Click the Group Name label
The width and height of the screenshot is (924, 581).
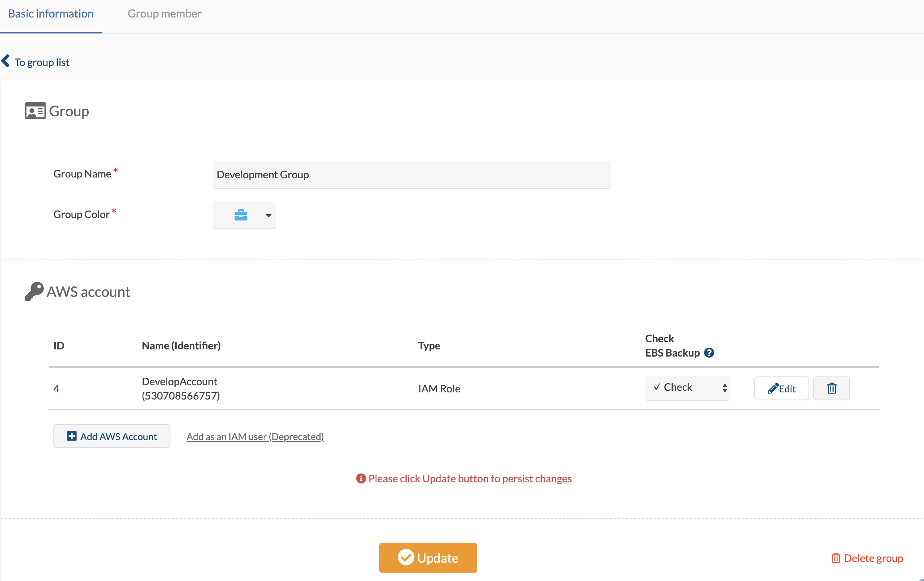(82, 174)
